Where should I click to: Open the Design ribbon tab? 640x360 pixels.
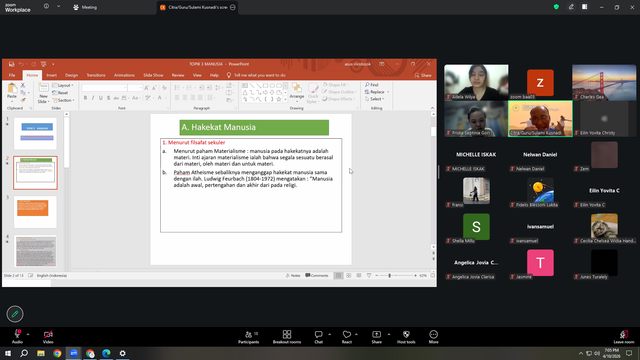(x=71, y=75)
